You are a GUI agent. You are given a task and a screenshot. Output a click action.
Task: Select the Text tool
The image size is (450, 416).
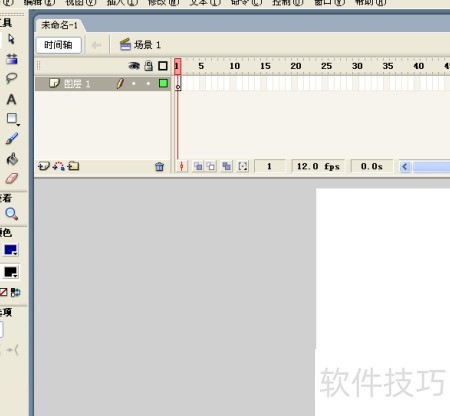click(11, 99)
